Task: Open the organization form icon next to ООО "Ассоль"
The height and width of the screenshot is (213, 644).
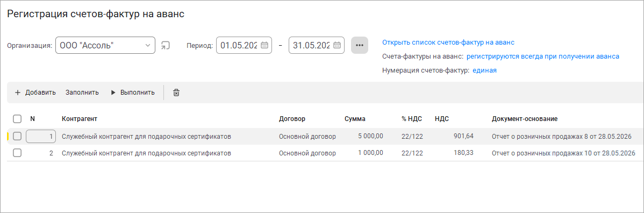Action: (x=166, y=45)
